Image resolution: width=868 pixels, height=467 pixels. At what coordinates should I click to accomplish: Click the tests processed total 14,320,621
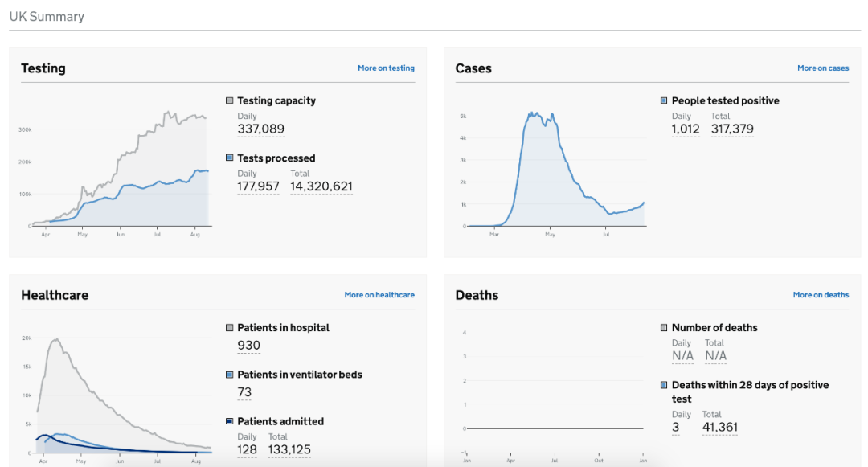[x=321, y=186]
